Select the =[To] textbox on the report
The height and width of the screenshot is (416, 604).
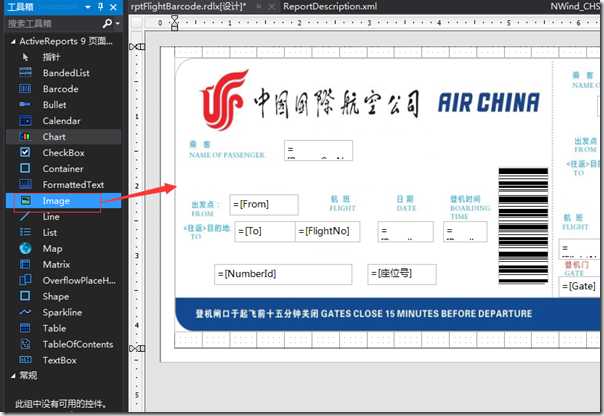point(265,231)
